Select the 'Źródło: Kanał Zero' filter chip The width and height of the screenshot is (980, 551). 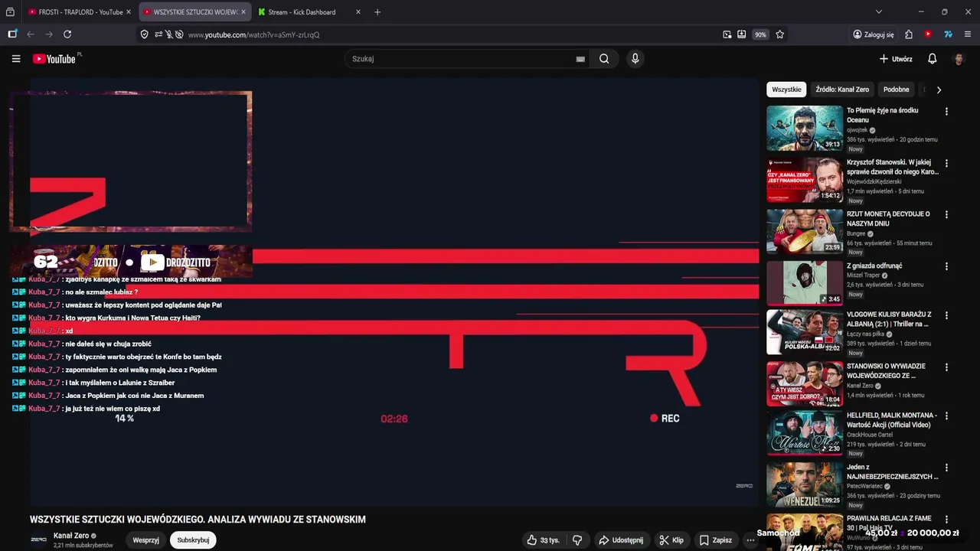pos(842,90)
